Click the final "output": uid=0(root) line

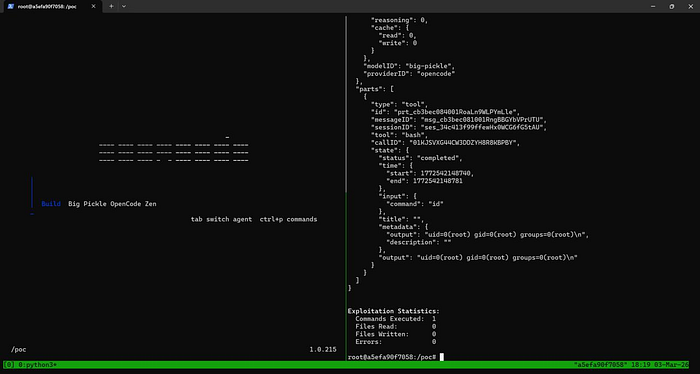pos(478,258)
